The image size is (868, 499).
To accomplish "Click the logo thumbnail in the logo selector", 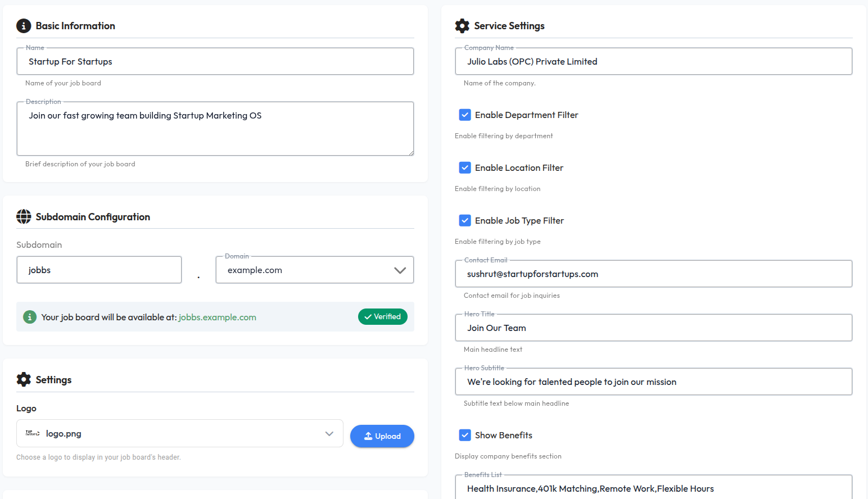I will coord(31,433).
